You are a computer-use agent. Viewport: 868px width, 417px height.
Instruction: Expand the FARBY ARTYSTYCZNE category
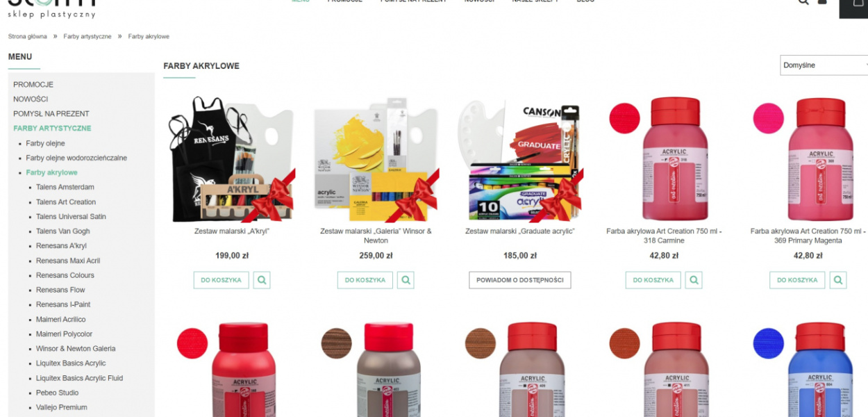52,129
